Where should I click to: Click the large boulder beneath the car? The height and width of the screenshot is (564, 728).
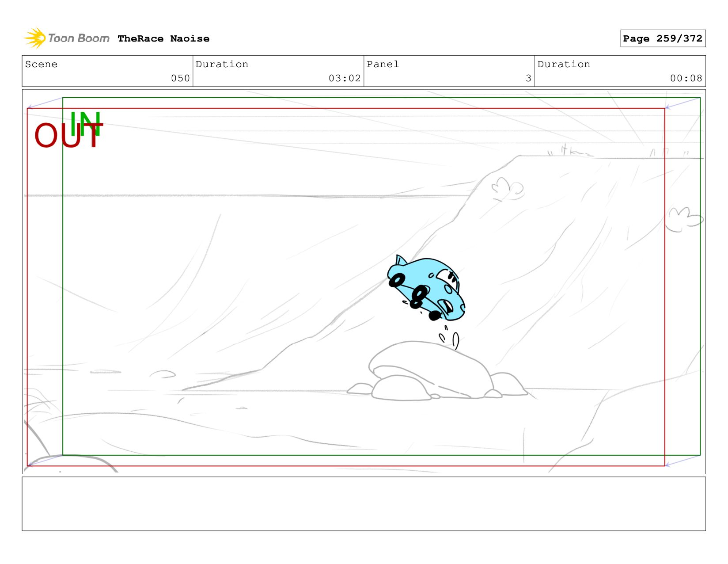(431, 370)
